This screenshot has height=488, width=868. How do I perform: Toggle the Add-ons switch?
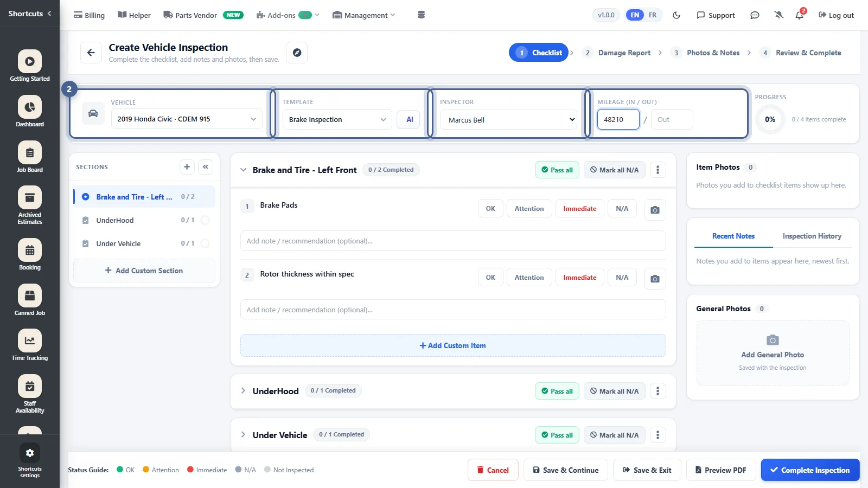tap(305, 15)
